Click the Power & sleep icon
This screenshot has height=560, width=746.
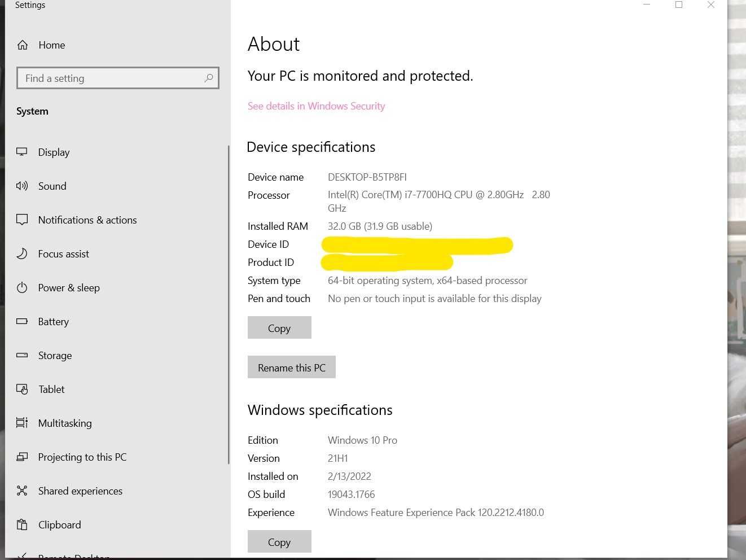coord(22,287)
